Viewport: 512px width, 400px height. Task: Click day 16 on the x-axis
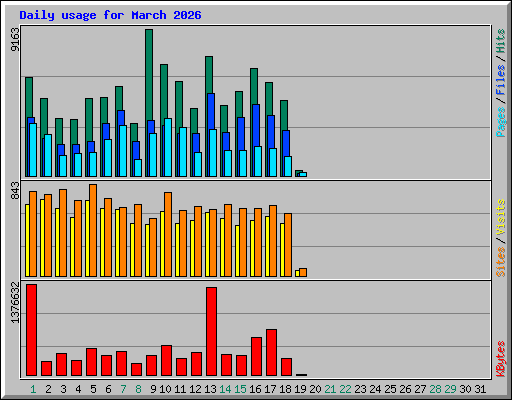pos(255,389)
